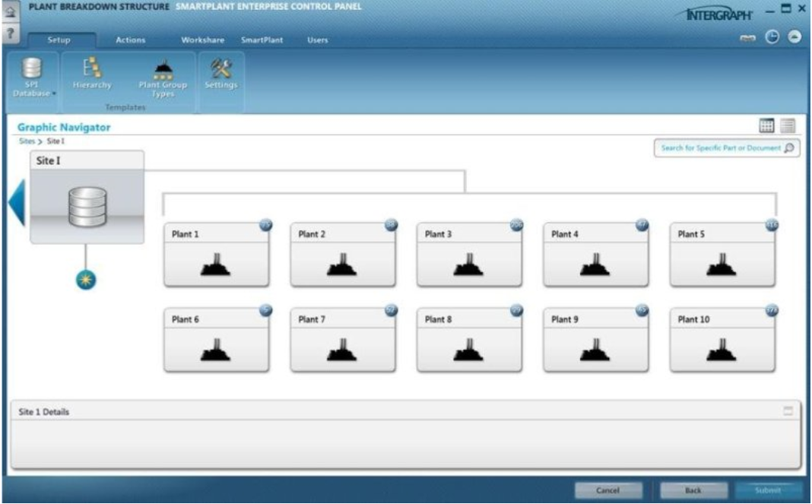Click the factory icon on the Plant 6 card

pos(215,350)
